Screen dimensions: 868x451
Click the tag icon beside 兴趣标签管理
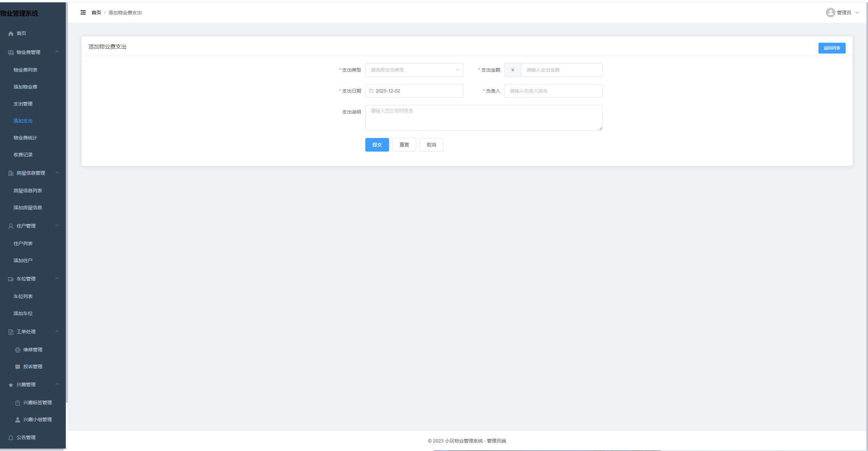click(x=18, y=403)
